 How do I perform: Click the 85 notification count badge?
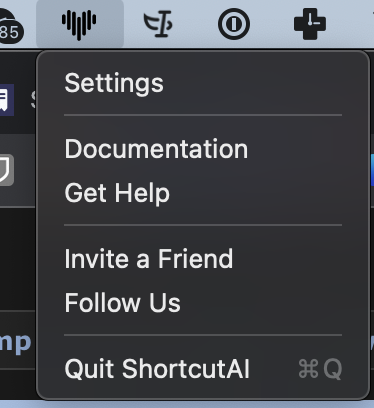coord(11,32)
